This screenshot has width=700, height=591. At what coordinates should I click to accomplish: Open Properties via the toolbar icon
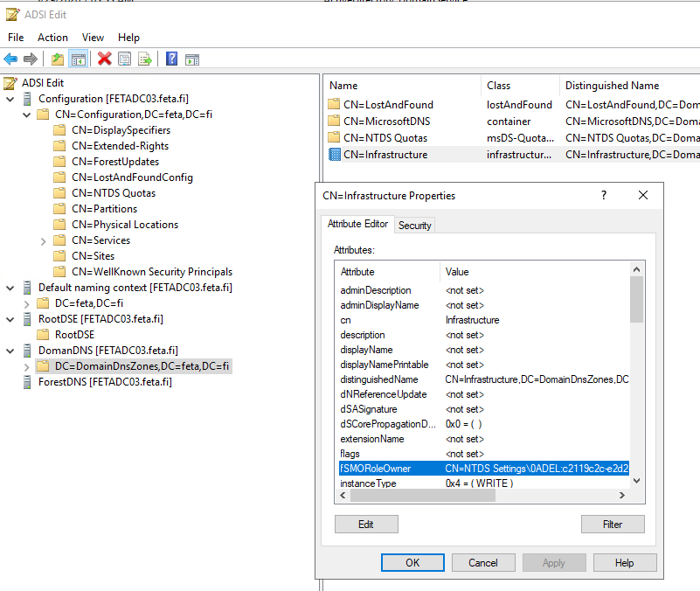coord(124,59)
